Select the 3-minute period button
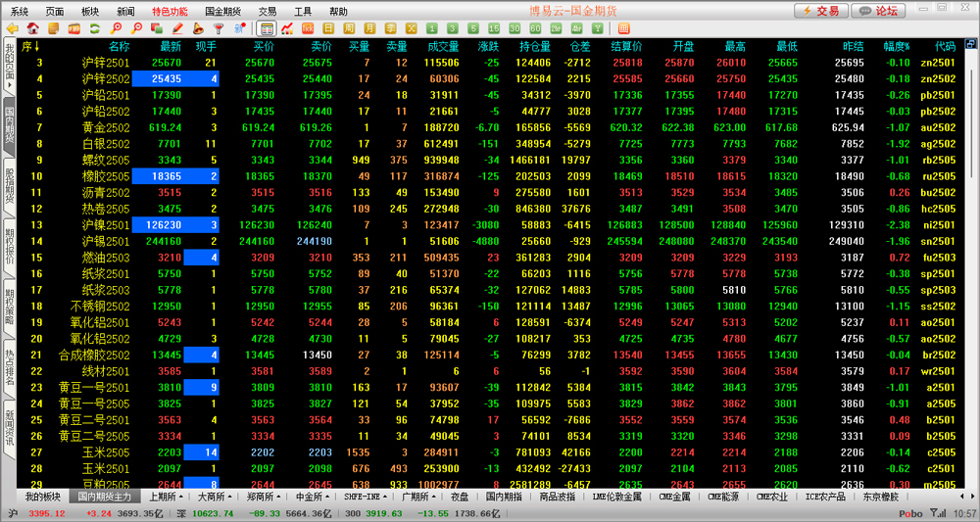This screenshot has height=522, width=980. [x=453, y=28]
